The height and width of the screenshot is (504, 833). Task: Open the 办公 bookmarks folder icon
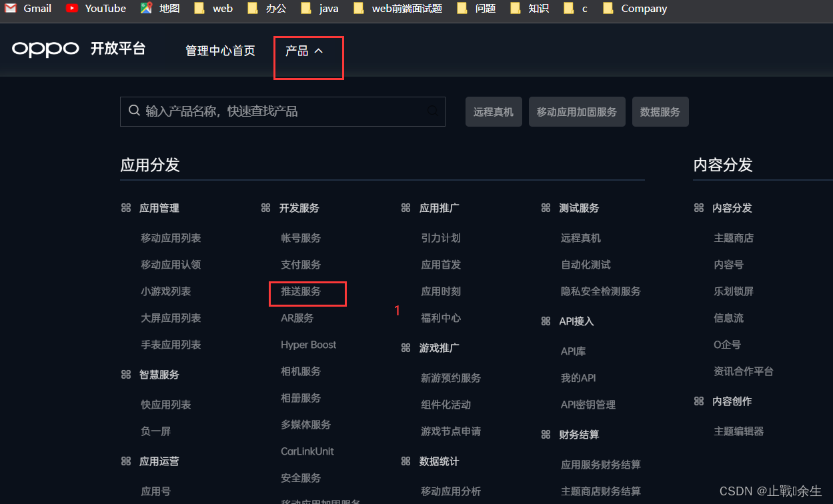point(252,9)
